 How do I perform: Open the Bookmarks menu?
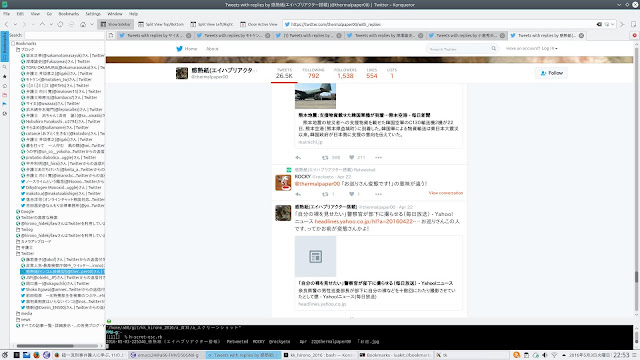click(x=69, y=14)
